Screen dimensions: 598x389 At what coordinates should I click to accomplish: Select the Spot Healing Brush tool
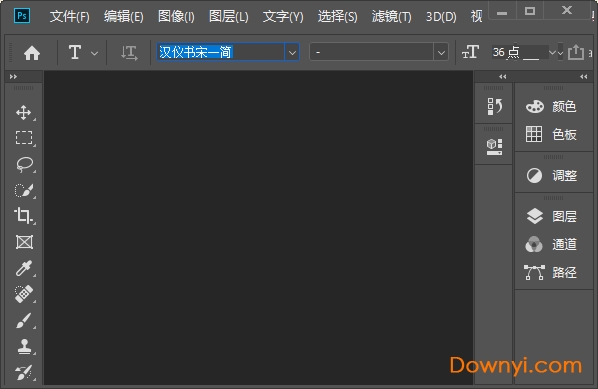point(24,294)
